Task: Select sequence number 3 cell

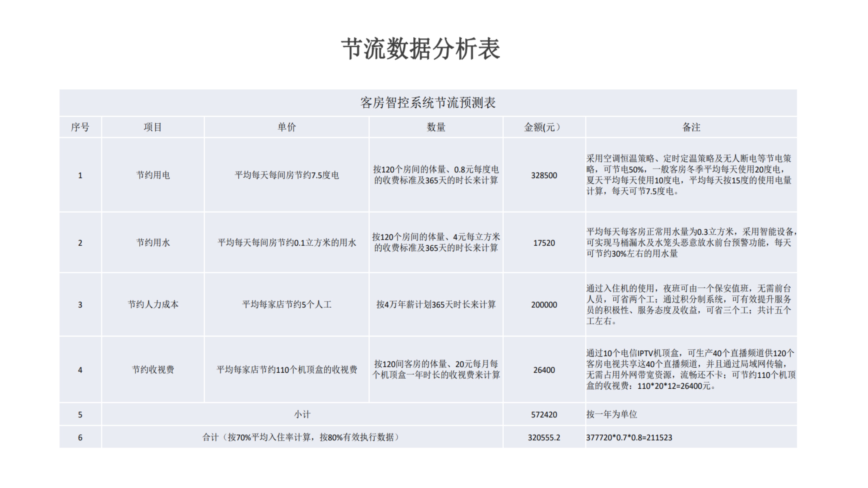Action: (80, 305)
